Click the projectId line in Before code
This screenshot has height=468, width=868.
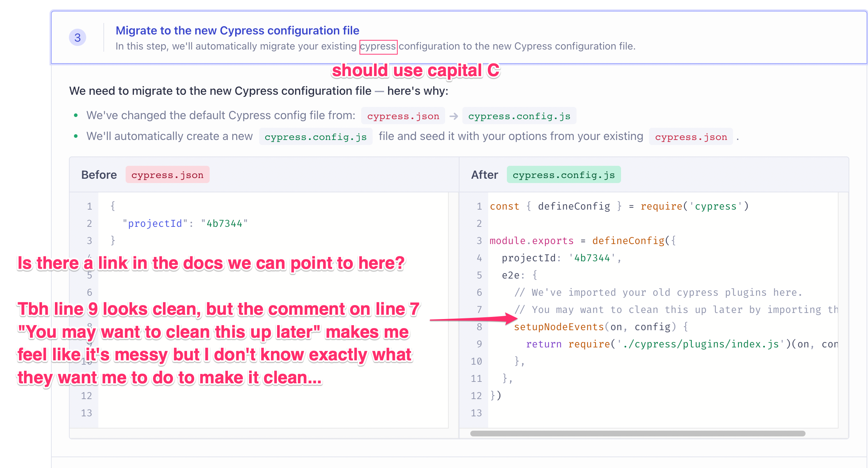coord(185,224)
